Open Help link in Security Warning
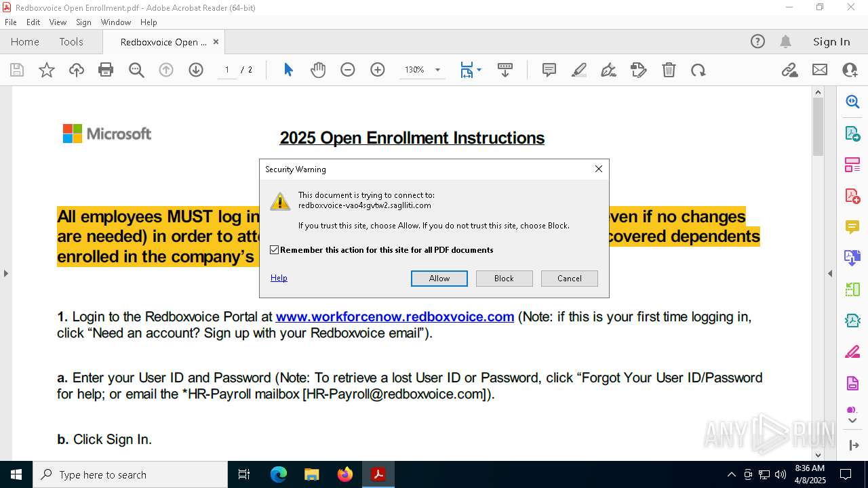 point(279,278)
